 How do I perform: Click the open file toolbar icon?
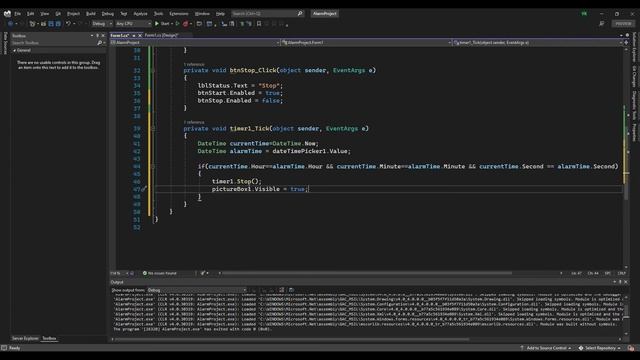pos(43,24)
